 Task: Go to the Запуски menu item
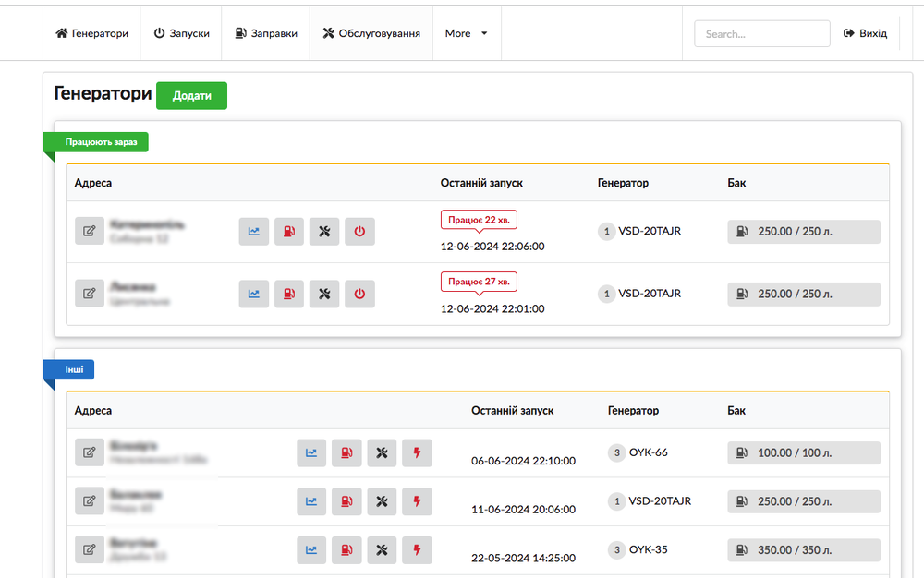click(181, 33)
